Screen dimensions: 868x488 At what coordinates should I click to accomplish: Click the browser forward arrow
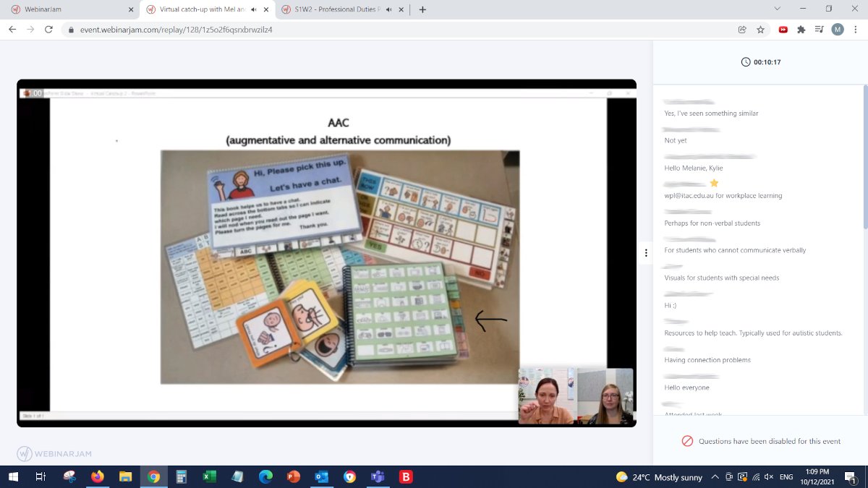click(x=30, y=30)
